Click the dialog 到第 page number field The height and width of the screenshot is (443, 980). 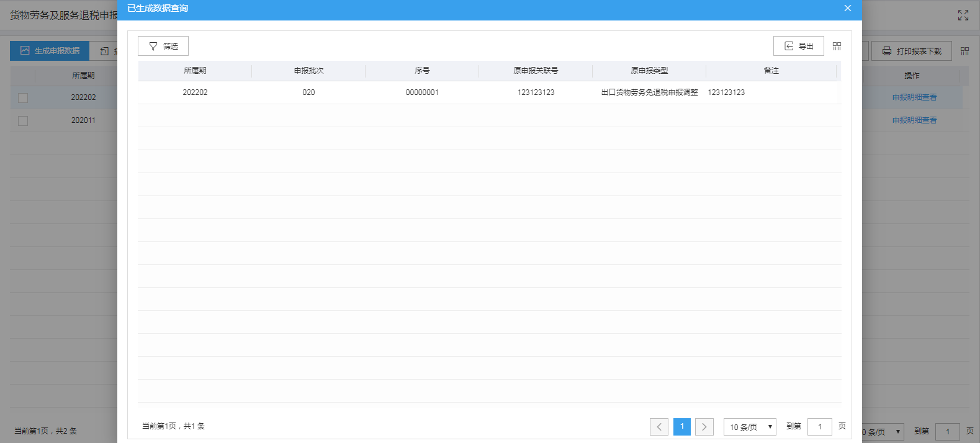click(820, 427)
